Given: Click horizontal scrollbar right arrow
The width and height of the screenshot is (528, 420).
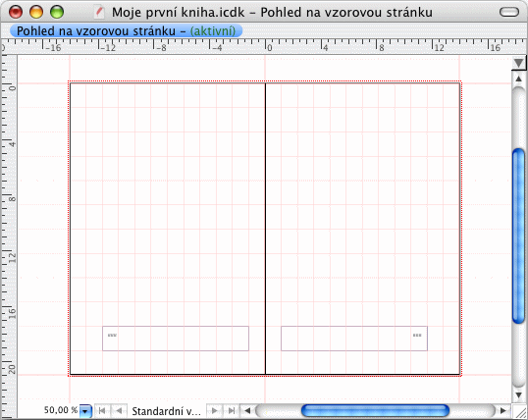Looking at the screenshot, I should coord(503,411).
